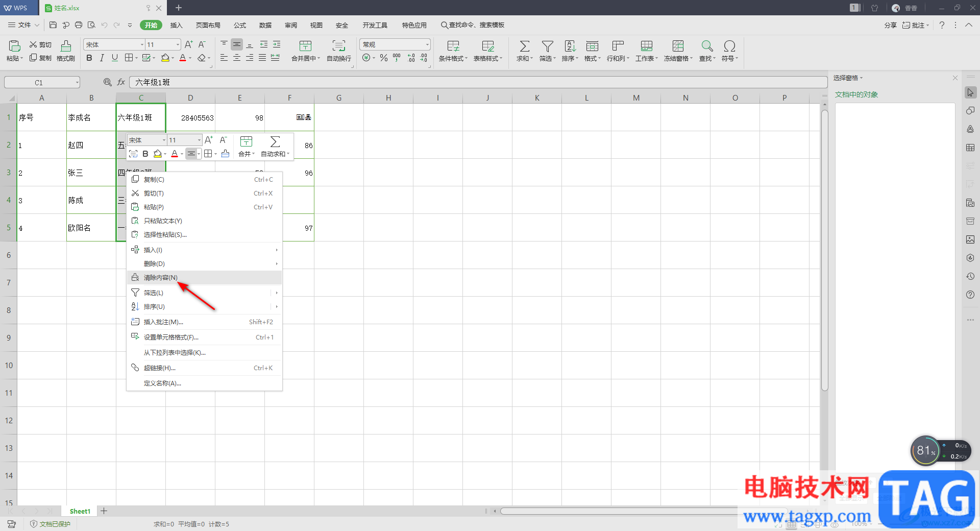Toggle Bold in the mini toolbar
The image size is (980, 531).
point(145,154)
